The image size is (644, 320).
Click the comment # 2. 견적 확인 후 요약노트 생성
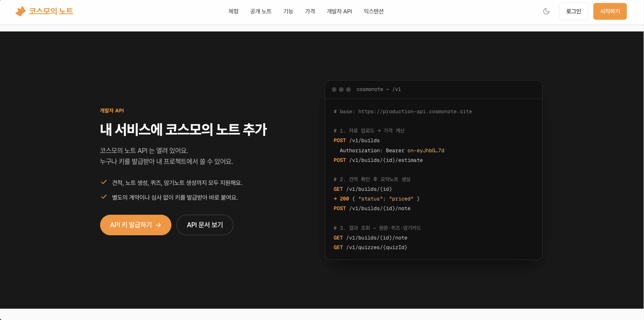coord(372,180)
